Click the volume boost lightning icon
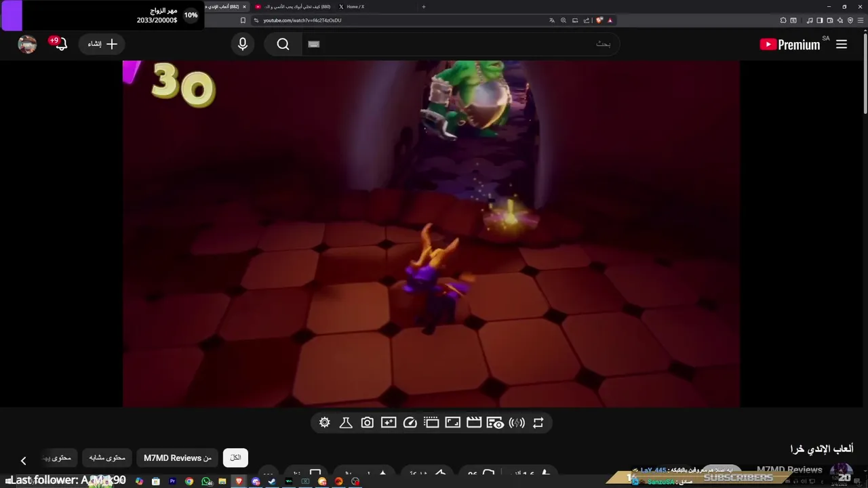Viewport: 868px width, 488px height. tap(517, 423)
